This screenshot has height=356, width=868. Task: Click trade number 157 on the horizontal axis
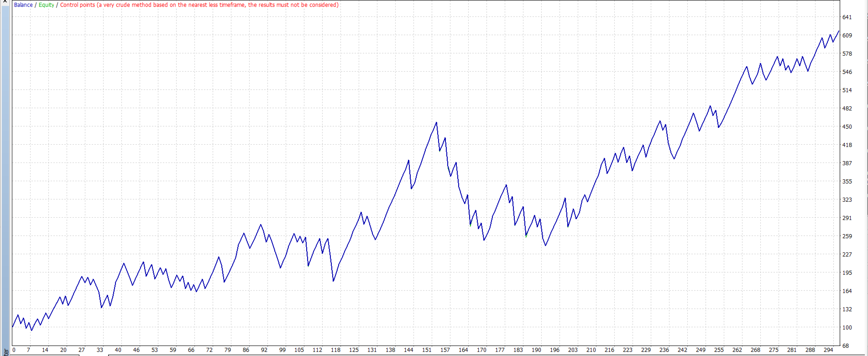click(x=445, y=350)
